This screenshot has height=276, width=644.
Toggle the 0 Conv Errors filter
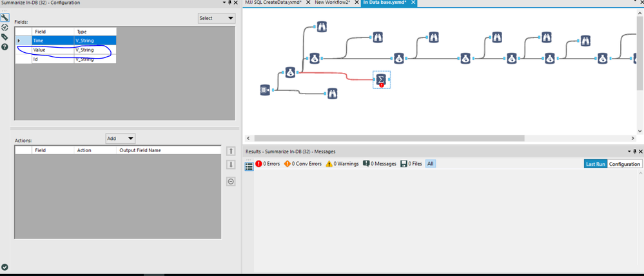coord(303,163)
